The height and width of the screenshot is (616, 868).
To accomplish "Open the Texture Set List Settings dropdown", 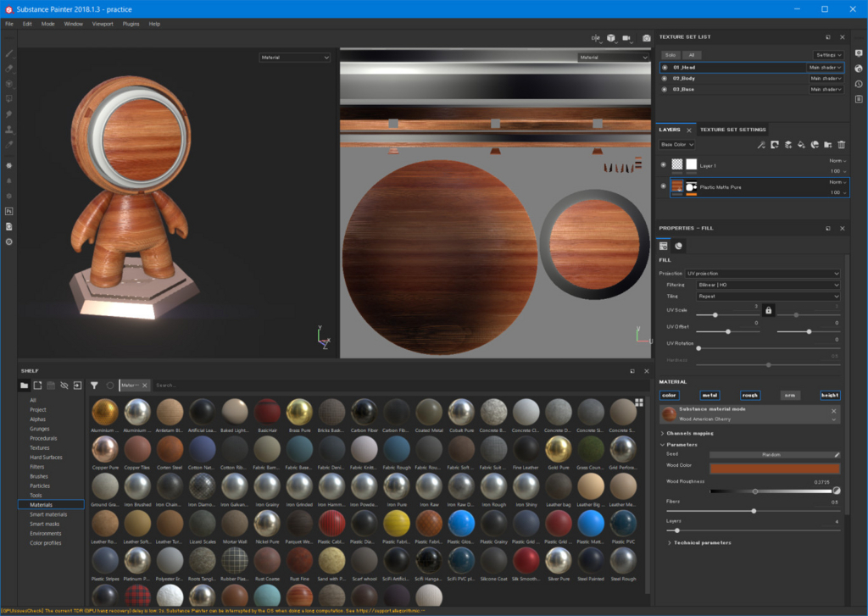I will (828, 55).
